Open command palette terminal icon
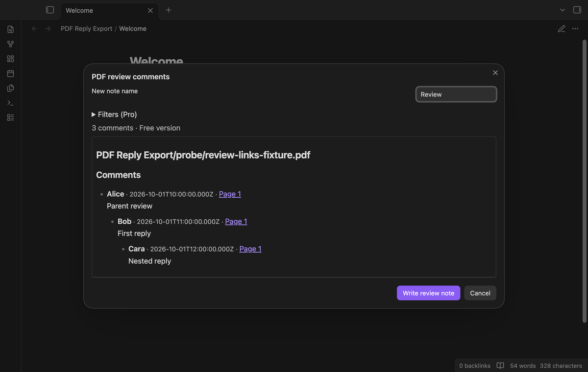 click(x=10, y=103)
